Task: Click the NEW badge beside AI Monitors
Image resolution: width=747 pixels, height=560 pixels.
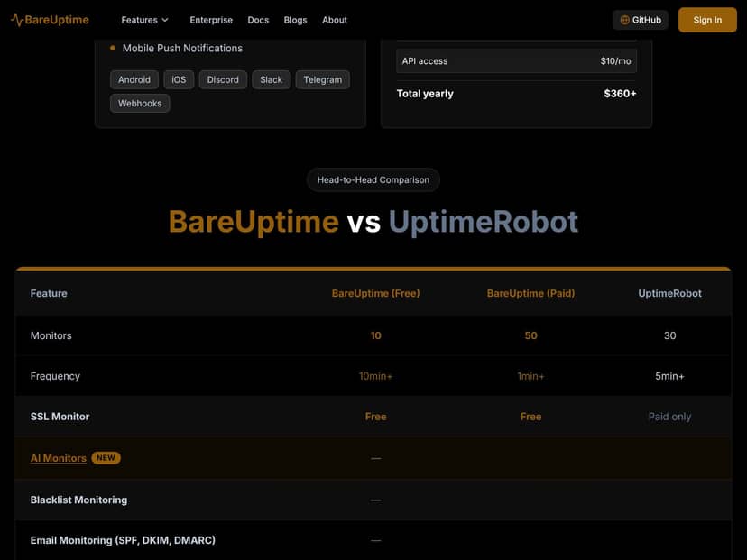Action: (x=106, y=457)
